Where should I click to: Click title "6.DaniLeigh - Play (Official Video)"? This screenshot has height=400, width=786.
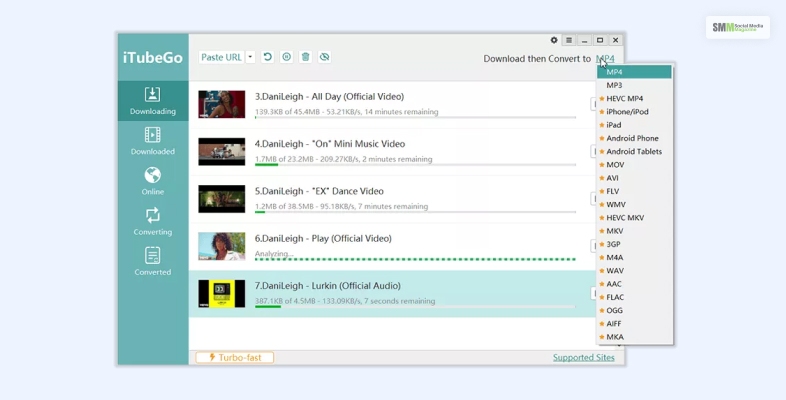click(x=323, y=239)
